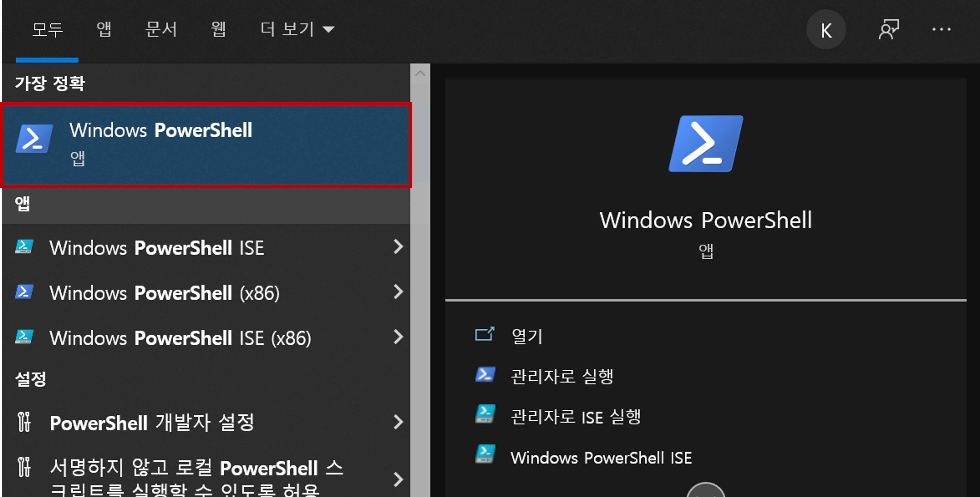Click 관리자로 ISE 실행 action

575,417
